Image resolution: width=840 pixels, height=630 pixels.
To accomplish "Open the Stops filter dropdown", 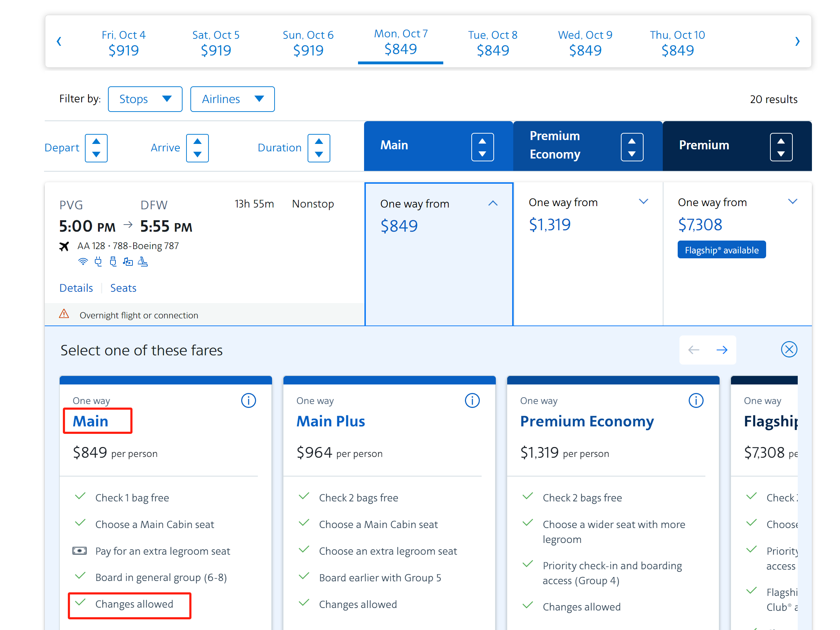I will pos(145,99).
